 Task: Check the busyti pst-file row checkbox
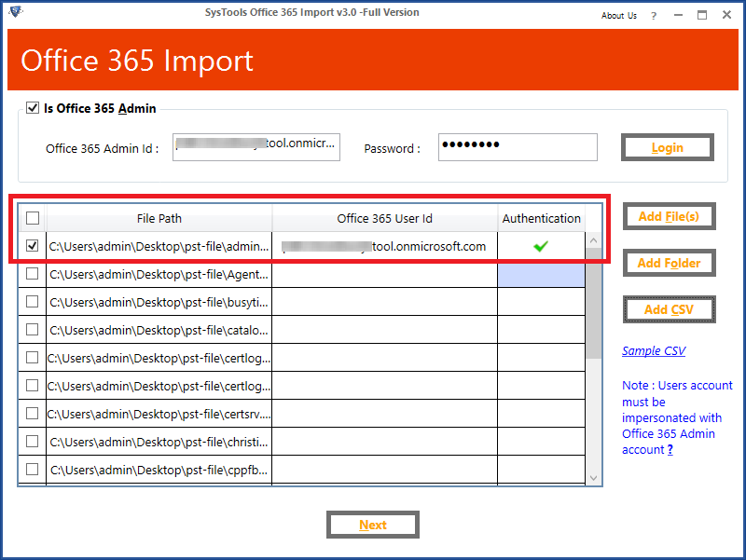coord(33,301)
